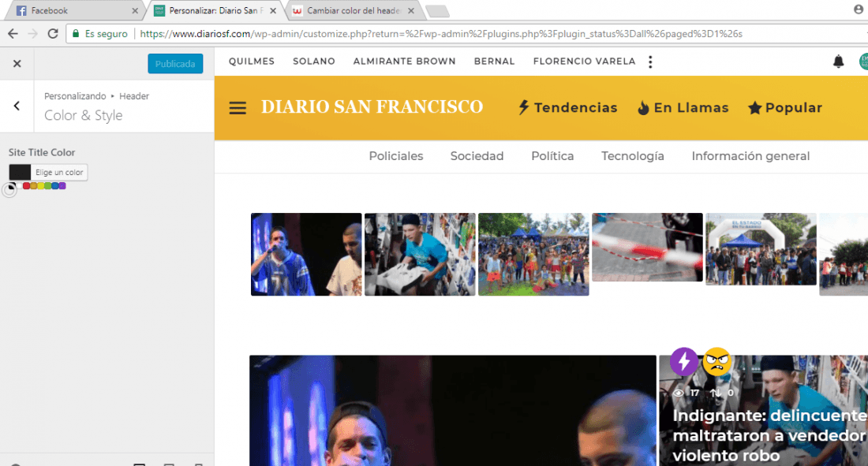Click the star icon beside Popular
The width and height of the screenshot is (868, 466).
coord(754,107)
